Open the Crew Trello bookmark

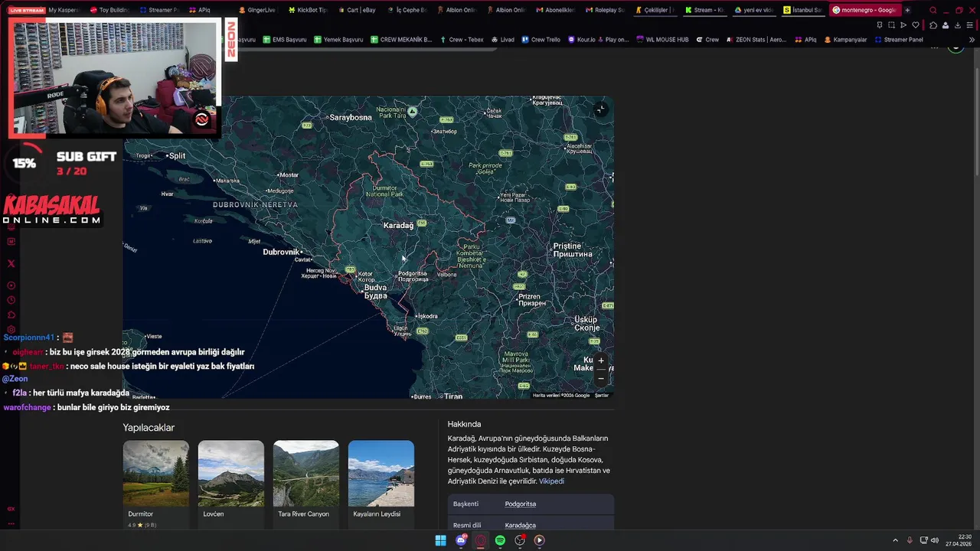coord(541,40)
